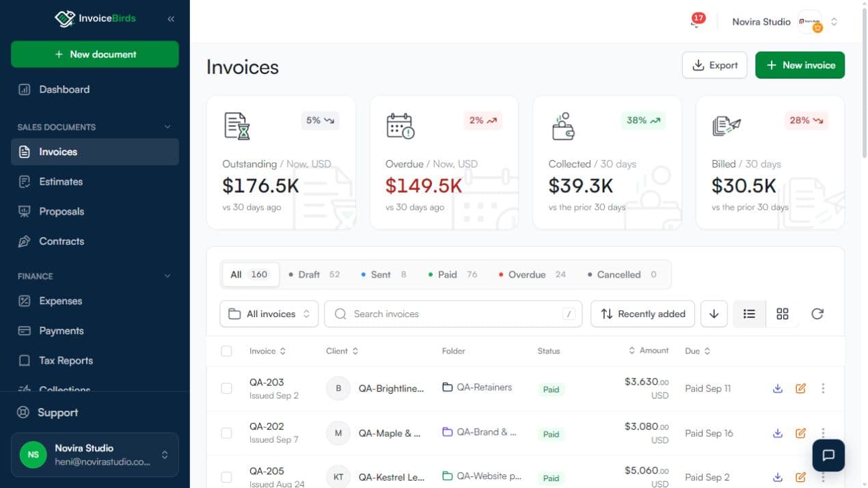Edit invoice QA-202

800,433
